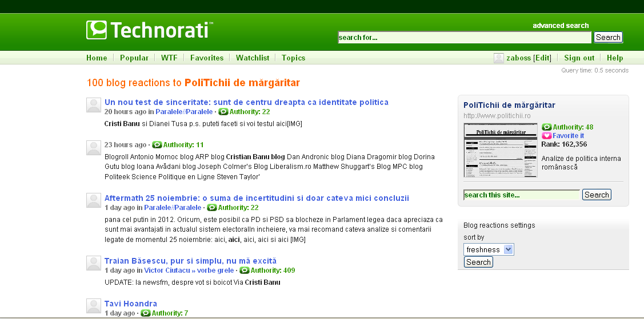Click the 23 hours ago timestamp
The image size is (644, 319).
pyautogui.click(x=125, y=145)
